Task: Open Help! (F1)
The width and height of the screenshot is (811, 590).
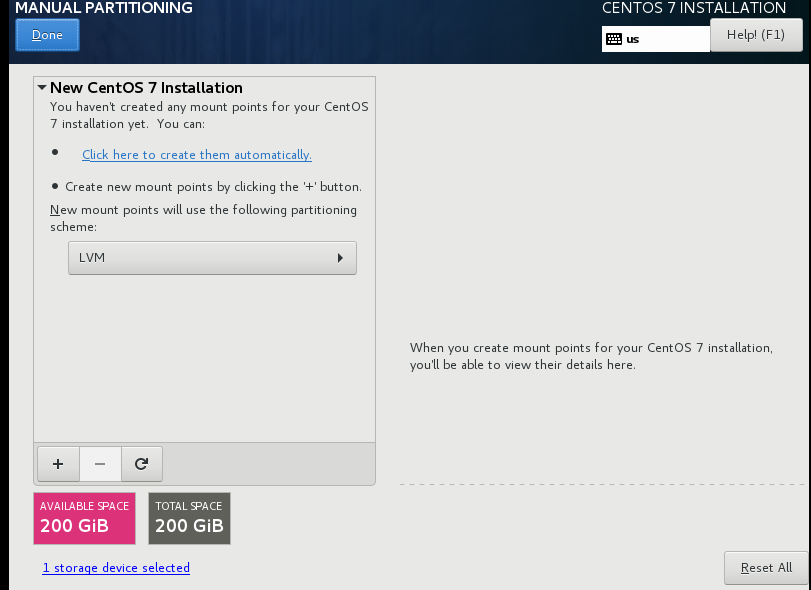Action: point(756,35)
